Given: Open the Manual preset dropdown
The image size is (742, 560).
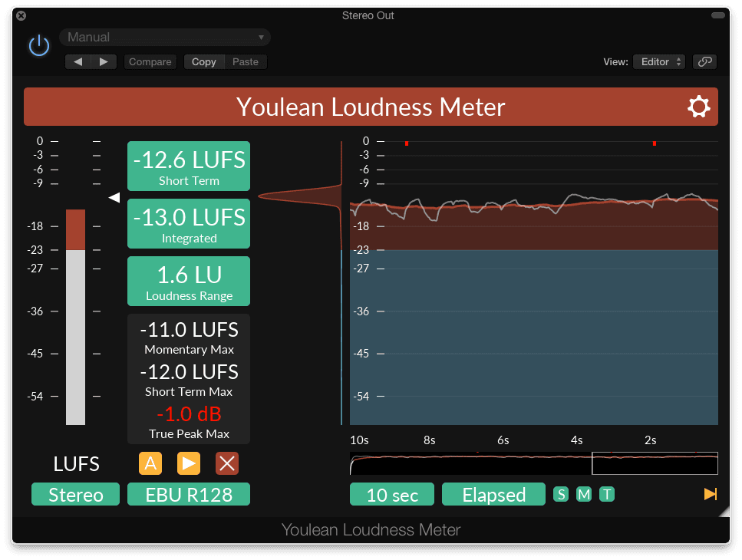Looking at the screenshot, I should tap(165, 37).
